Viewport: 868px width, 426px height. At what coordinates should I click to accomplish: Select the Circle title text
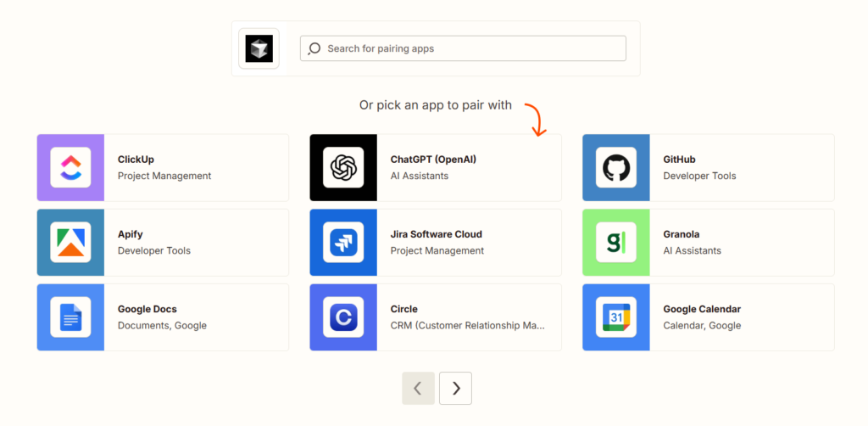click(x=404, y=309)
